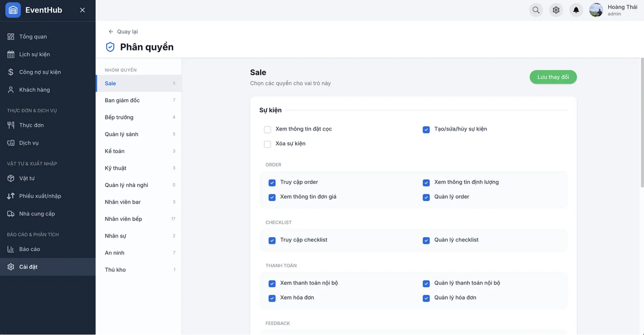This screenshot has height=335, width=644.
Task: Select the Sale permission group
Action: [138, 83]
